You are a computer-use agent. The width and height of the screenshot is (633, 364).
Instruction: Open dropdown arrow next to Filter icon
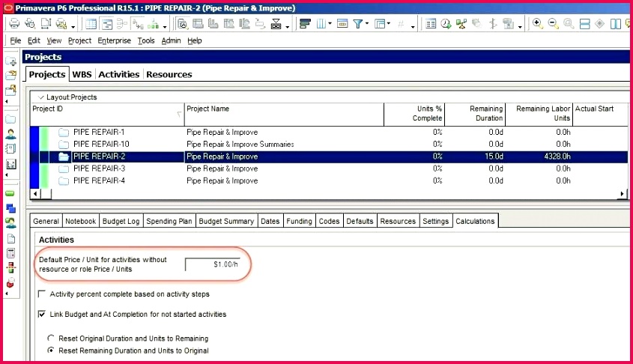[367, 24]
